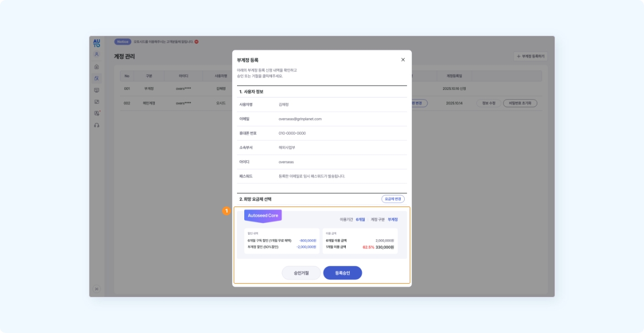
Task: Close the 부계정 등록 dialog
Action: tap(403, 59)
